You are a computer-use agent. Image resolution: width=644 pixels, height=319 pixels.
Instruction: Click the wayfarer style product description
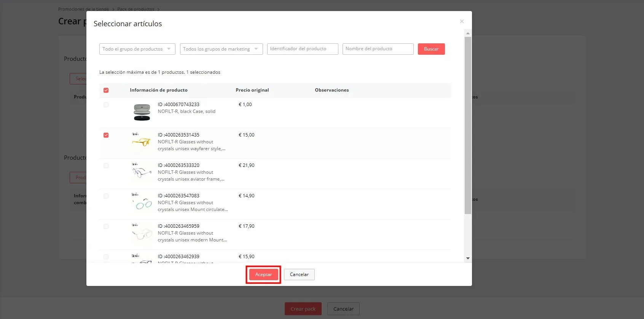point(191,145)
